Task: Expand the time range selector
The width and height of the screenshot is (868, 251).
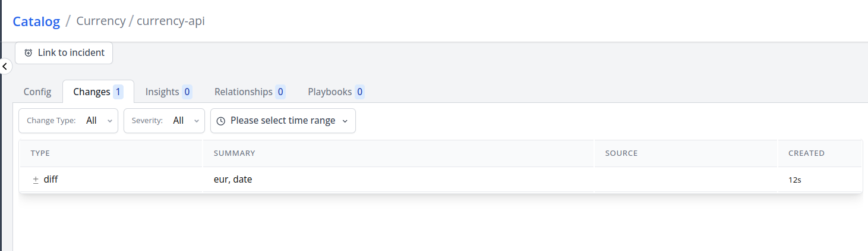Action: pyautogui.click(x=283, y=121)
